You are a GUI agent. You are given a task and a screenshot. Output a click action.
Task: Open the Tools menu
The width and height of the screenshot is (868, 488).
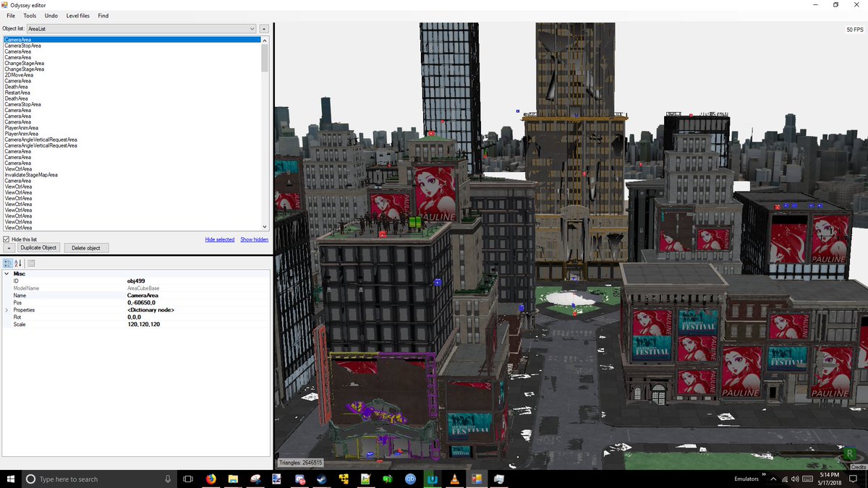[30, 15]
